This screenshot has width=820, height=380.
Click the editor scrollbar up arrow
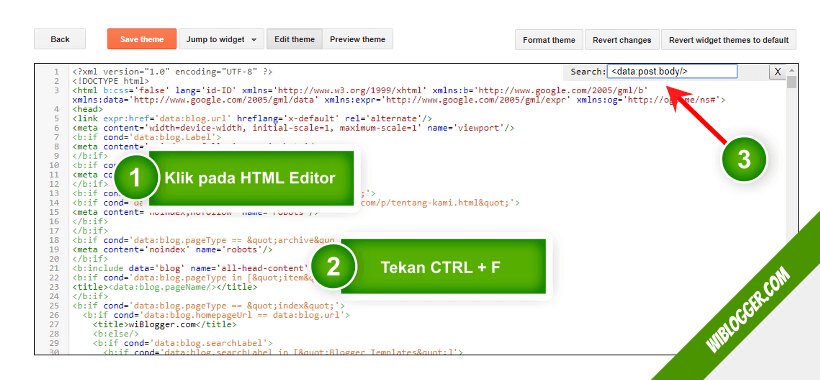pos(791,70)
